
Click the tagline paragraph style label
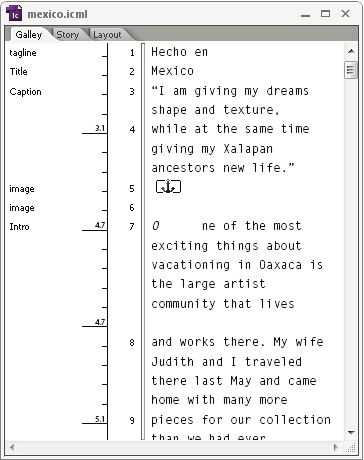pyautogui.click(x=23, y=53)
